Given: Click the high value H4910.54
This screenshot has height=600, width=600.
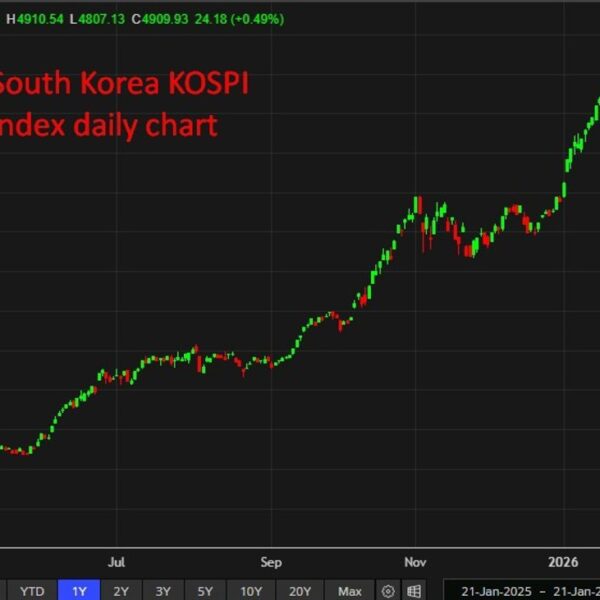Looking at the screenshot, I should 35,19.
